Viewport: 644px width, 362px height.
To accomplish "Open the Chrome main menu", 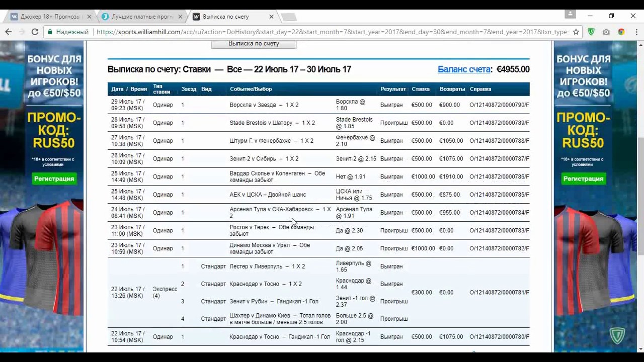I will point(636,32).
